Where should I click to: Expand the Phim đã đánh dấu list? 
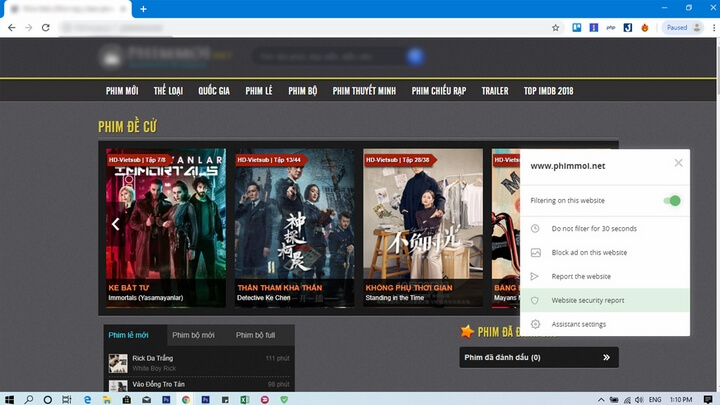tap(606, 357)
